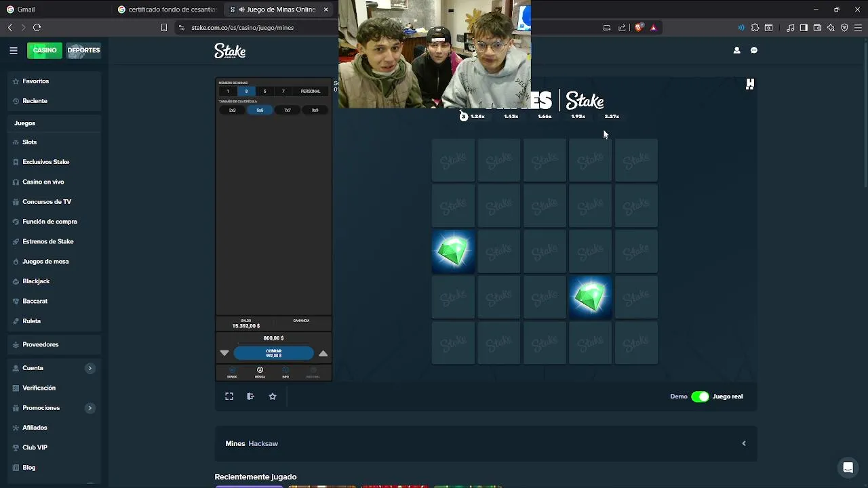Decrease the bet with the down arrow

[224, 353]
